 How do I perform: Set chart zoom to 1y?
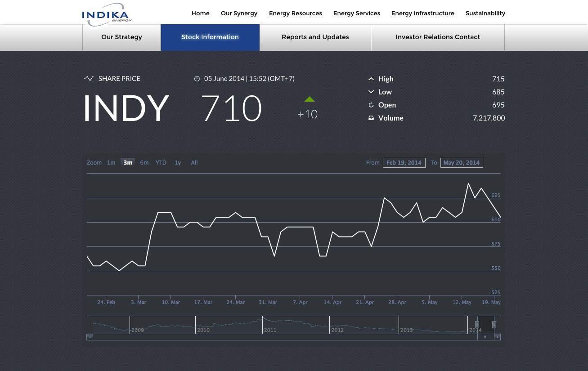(x=178, y=163)
